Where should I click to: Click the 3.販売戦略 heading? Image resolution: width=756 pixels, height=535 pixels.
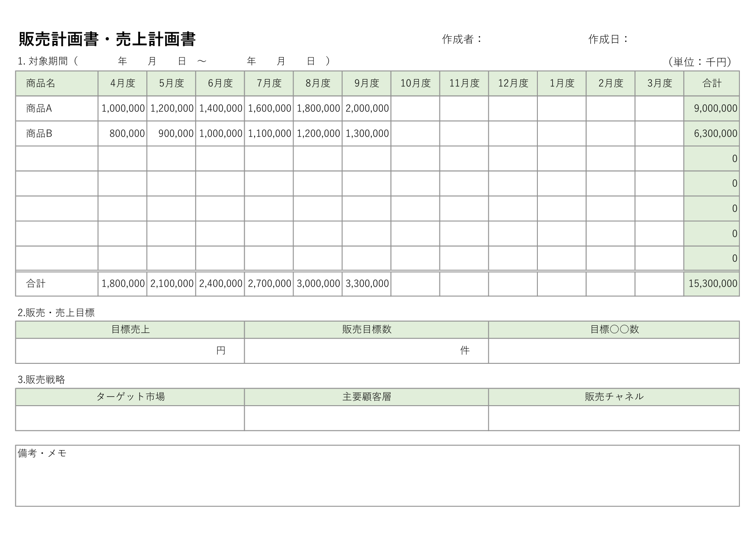[41, 380]
